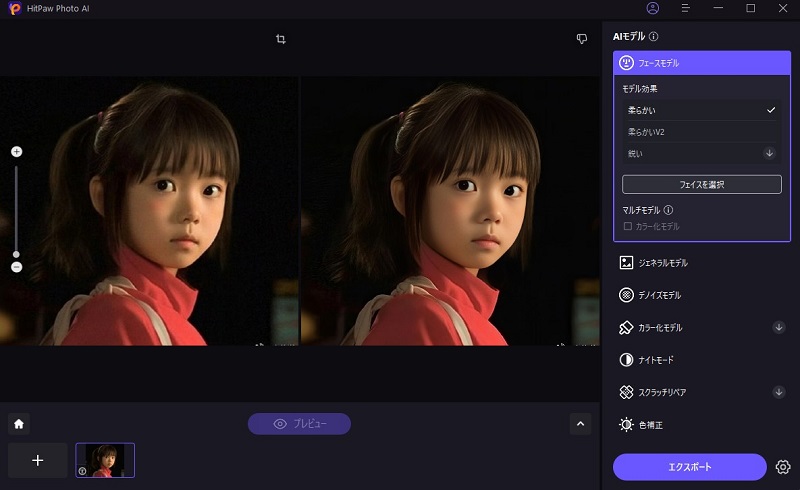Adjust the vertical zoom slider handle

point(16,254)
